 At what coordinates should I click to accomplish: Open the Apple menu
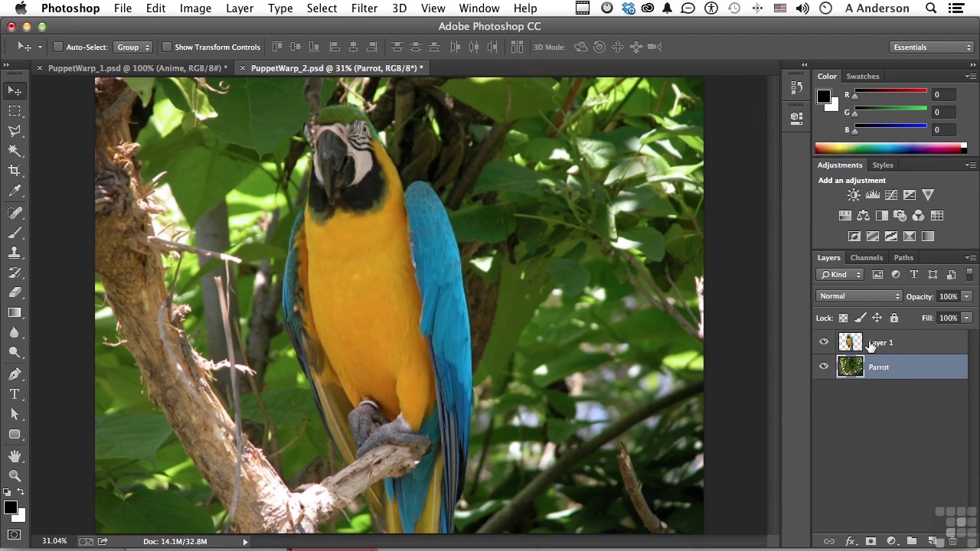[x=21, y=8]
